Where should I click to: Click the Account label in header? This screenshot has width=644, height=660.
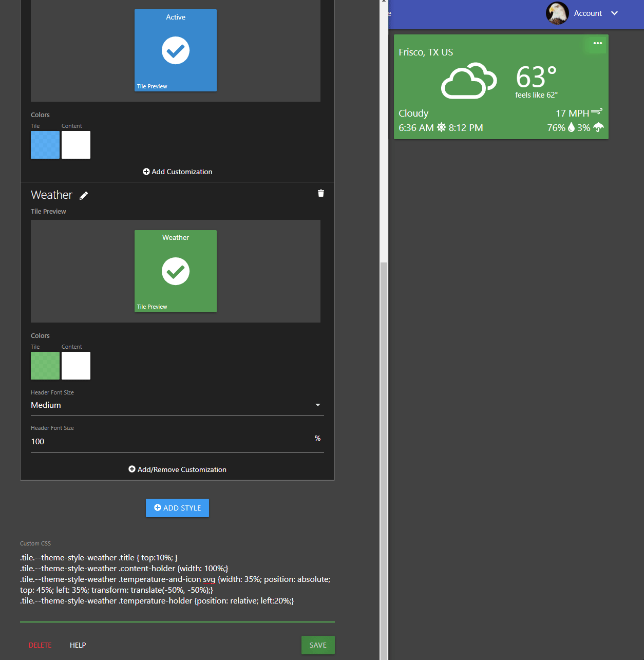pos(588,13)
